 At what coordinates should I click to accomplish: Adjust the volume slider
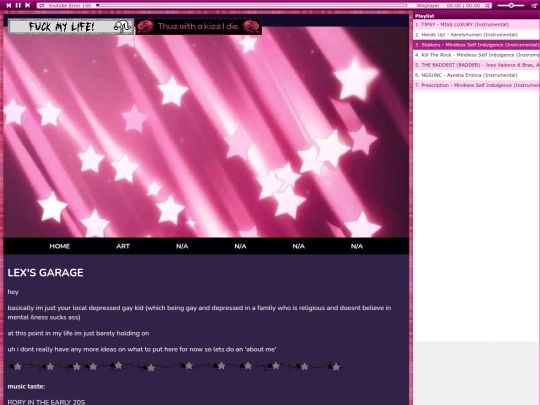[x=511, y=6]
